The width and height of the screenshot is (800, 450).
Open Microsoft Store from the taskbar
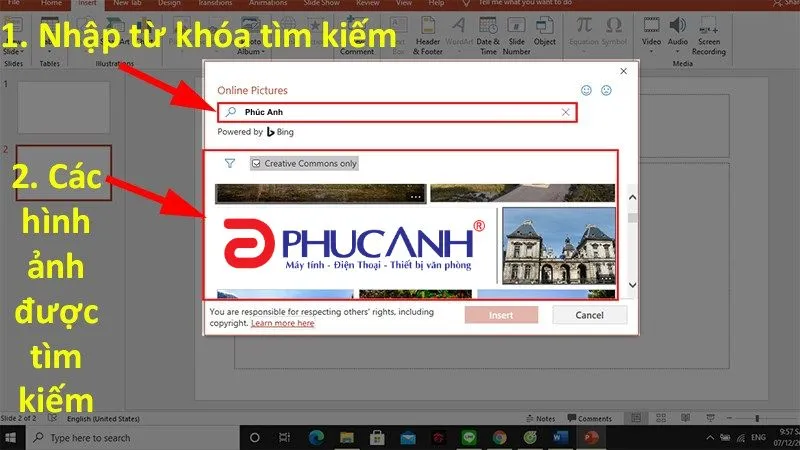pos(377,437)
